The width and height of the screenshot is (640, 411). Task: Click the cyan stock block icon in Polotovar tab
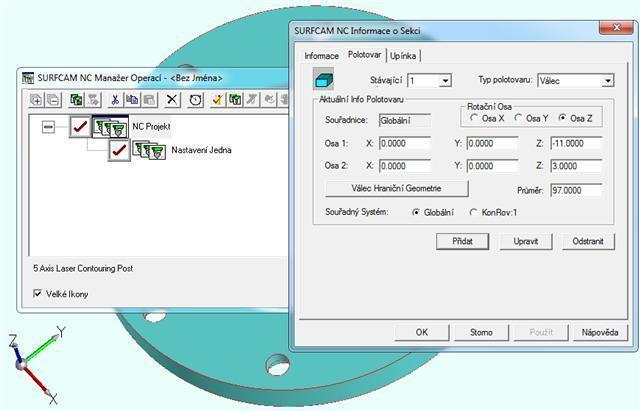point(324,79)
